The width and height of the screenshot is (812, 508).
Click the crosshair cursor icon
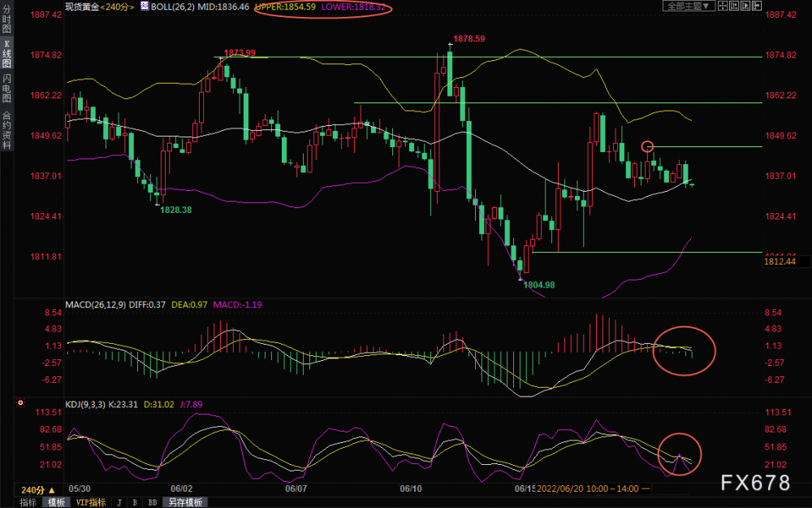(723, 6)
